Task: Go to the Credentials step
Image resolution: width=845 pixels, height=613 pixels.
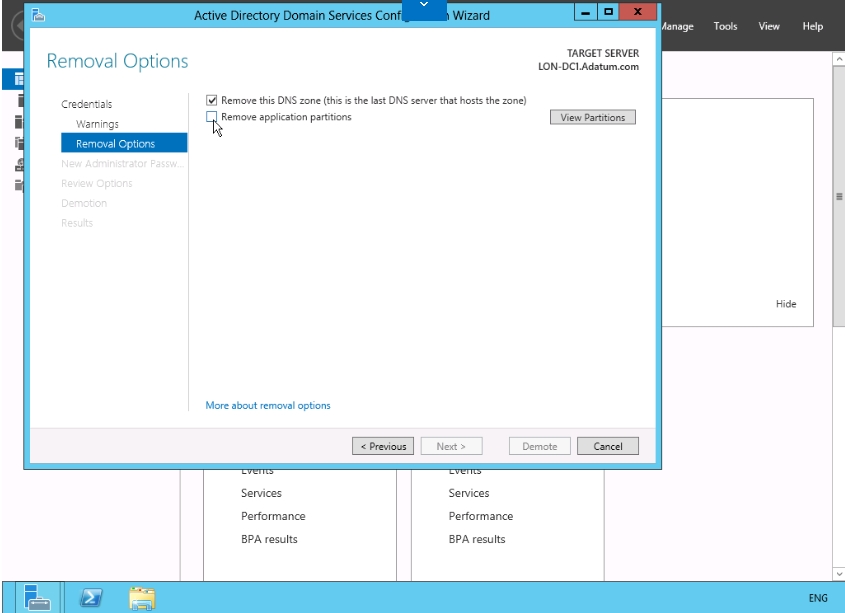Action: coord(87,104)
